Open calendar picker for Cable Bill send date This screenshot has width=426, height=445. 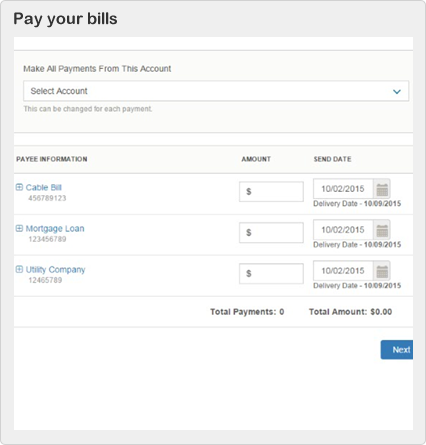click(382, 189)
